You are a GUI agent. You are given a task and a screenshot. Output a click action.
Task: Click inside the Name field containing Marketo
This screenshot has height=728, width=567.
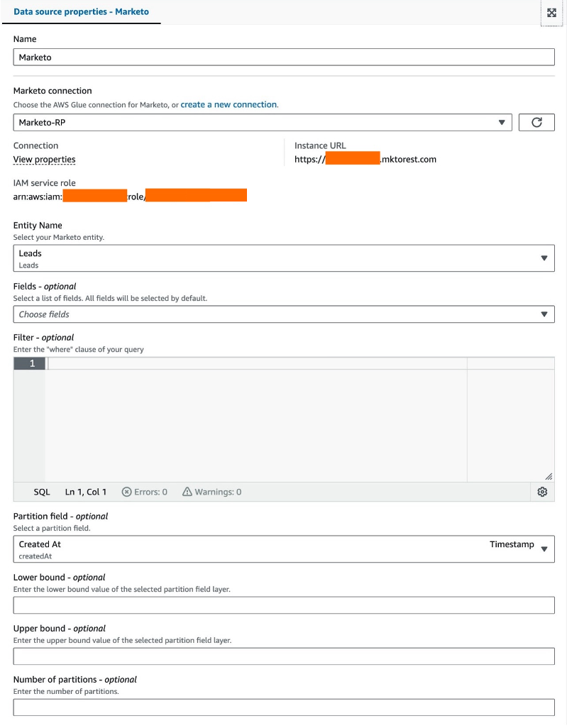pos(284,57)
